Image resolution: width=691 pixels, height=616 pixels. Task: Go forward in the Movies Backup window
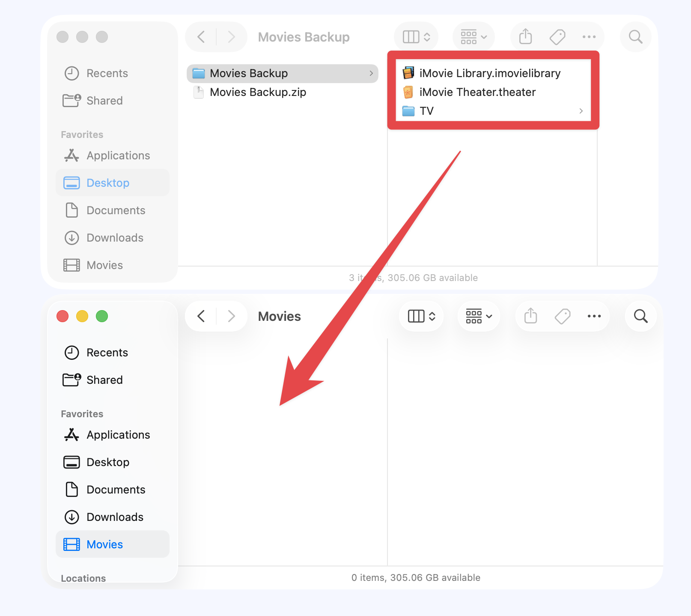tap(231, 37)
